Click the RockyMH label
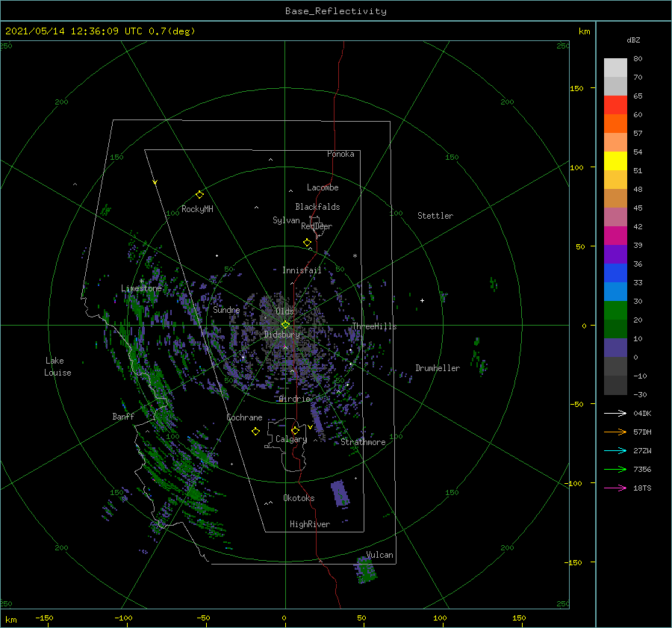672x628 pixels. coord(197,209)
